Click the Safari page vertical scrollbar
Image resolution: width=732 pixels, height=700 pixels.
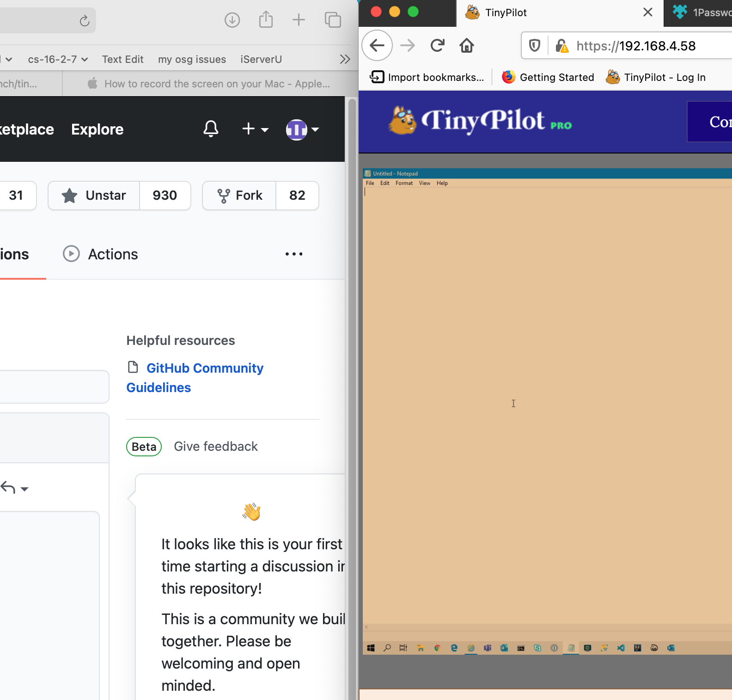(352, 398)
